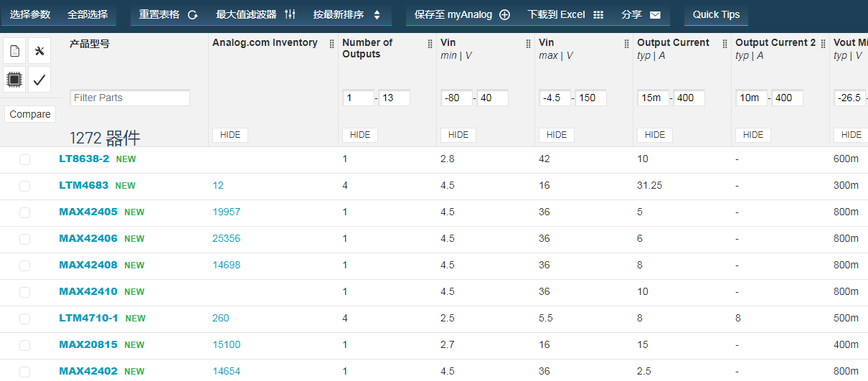Click the document icon in the left panel
This screenshot has height=381, width=868.
pyautogui.click(x=14, y=51)
